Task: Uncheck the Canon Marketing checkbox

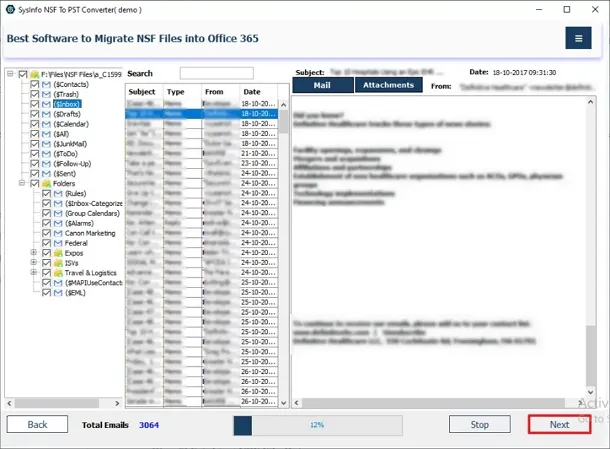Action: pos(46,234)
